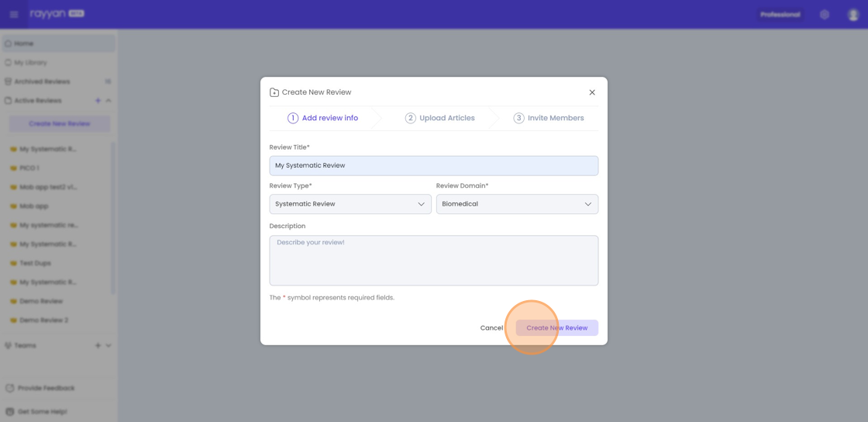Click the Archived Reviews sidebar icon
The height and width of the screenshot is (422, 868).
pyautogui.click(x=8, y=81)
